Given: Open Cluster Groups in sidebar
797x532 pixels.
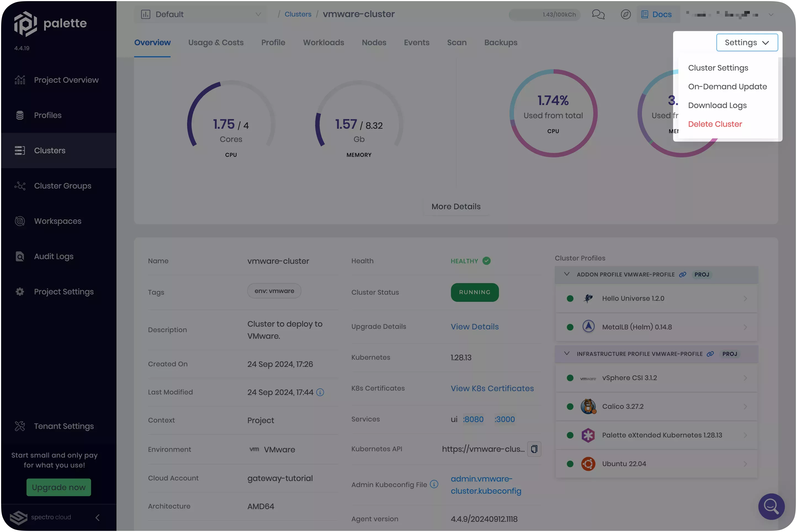Looking at the screenshot, I should (x=62, y=186).
